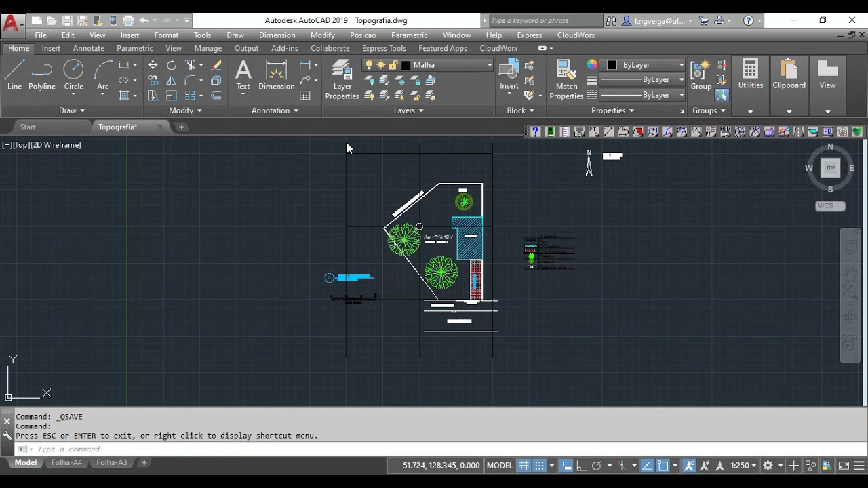Expand the Draw panel flyout
The width and height of the screenshot is (868, 488).
point(71,110)
